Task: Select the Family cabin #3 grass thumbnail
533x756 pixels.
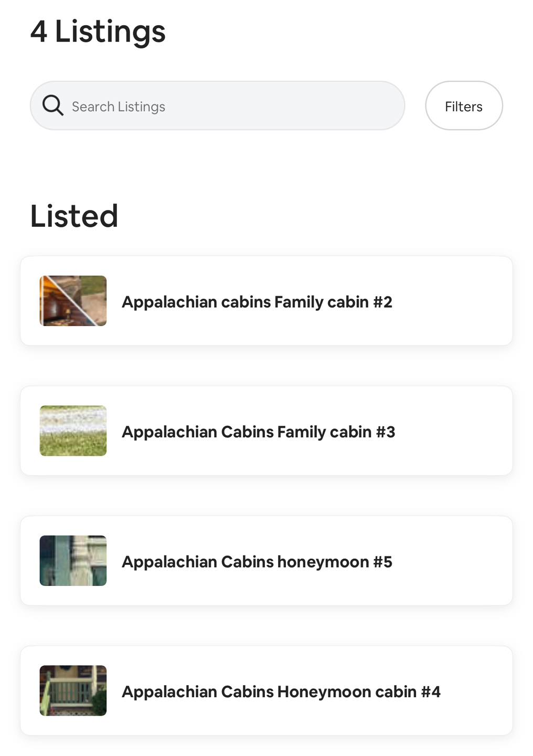Action: coord(73,431)
